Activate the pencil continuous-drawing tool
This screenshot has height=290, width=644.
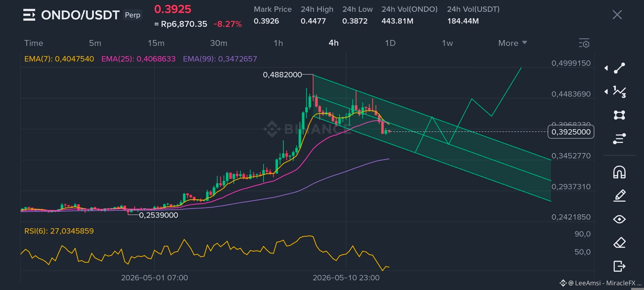[x=619, y=195]
